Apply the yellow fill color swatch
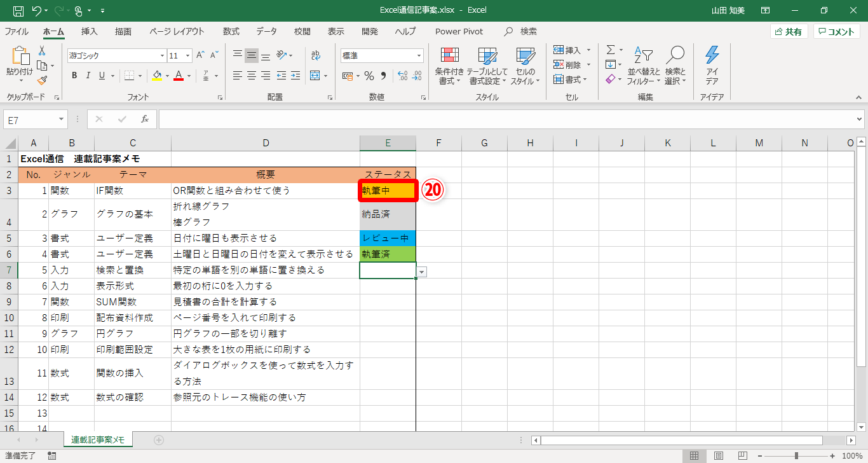The height and width of the screenshot is (463, 868). (158, 76)
